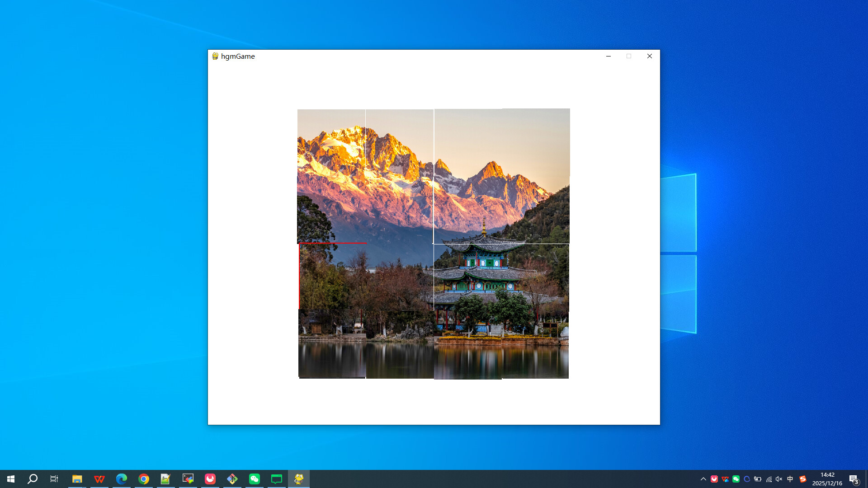Open Microsoft Edge from the taskbar

click(121, 479)
